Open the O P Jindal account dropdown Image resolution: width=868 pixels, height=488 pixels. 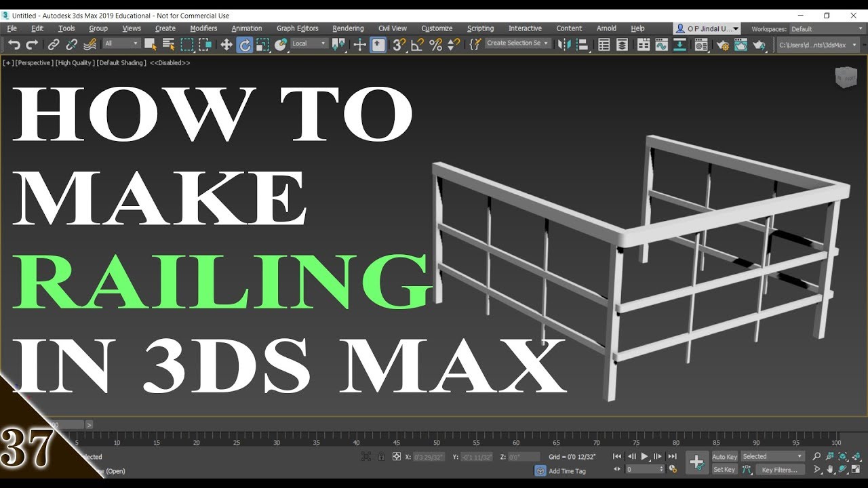(707, 28)
